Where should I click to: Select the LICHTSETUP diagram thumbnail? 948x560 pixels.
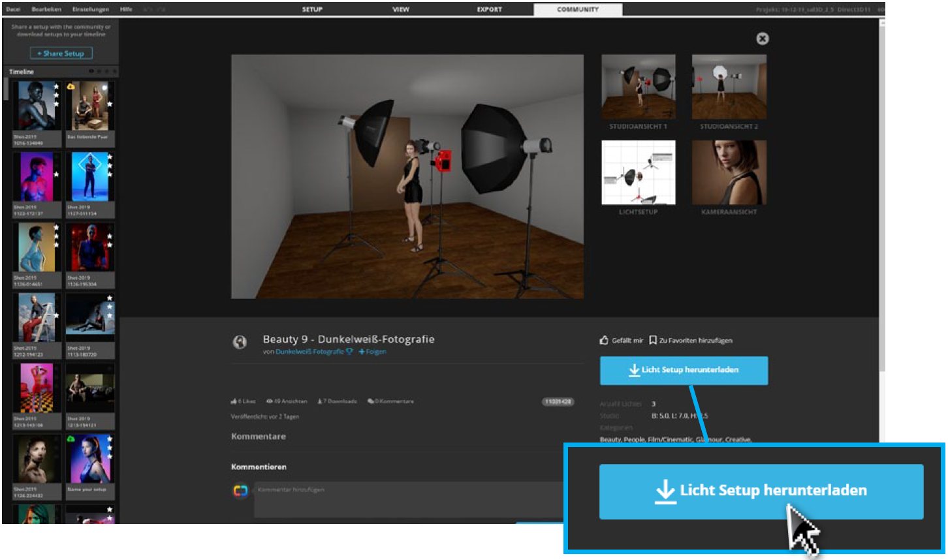click(638, 172)
